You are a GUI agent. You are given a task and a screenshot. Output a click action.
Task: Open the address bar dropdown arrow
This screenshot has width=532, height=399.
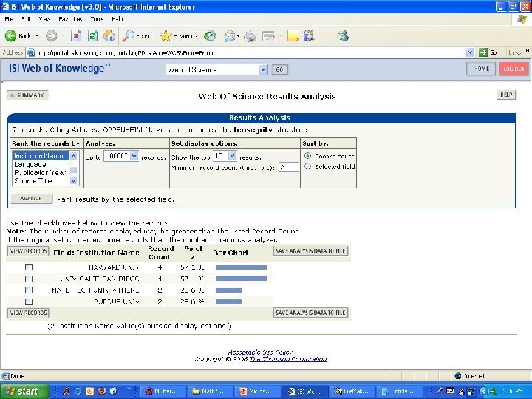coord(470,52)
